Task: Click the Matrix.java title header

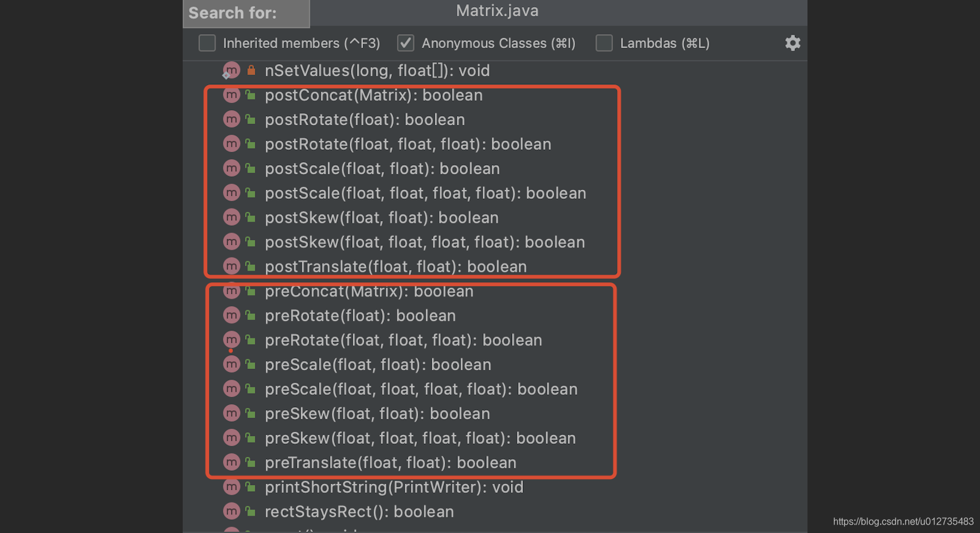Action: [497, 10]
